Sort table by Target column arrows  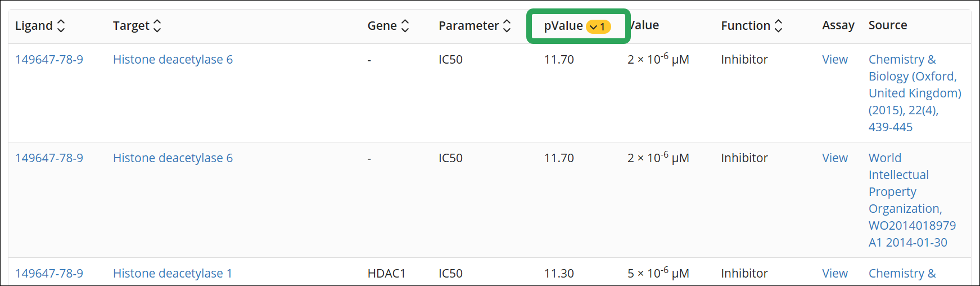[x=157, y=26]
